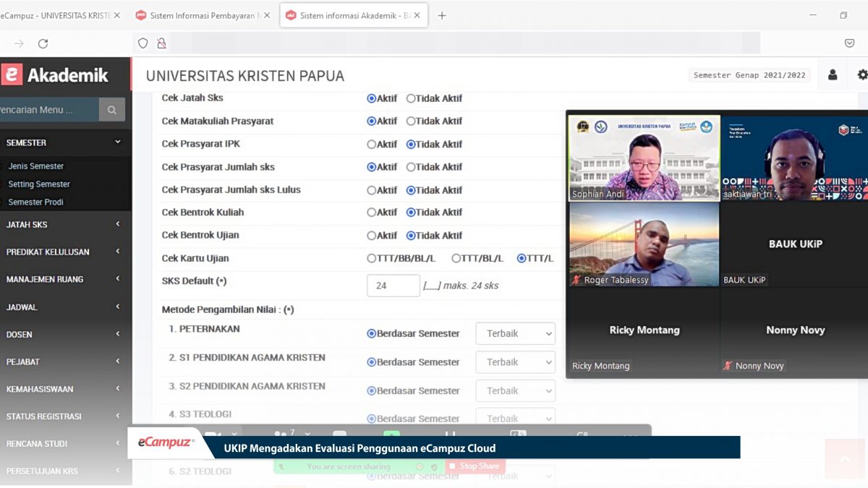This screenshot has height=488, width=868.
Task: Set Cek Bentrok Kuliah to Aktif
Action: pos(372,213)
